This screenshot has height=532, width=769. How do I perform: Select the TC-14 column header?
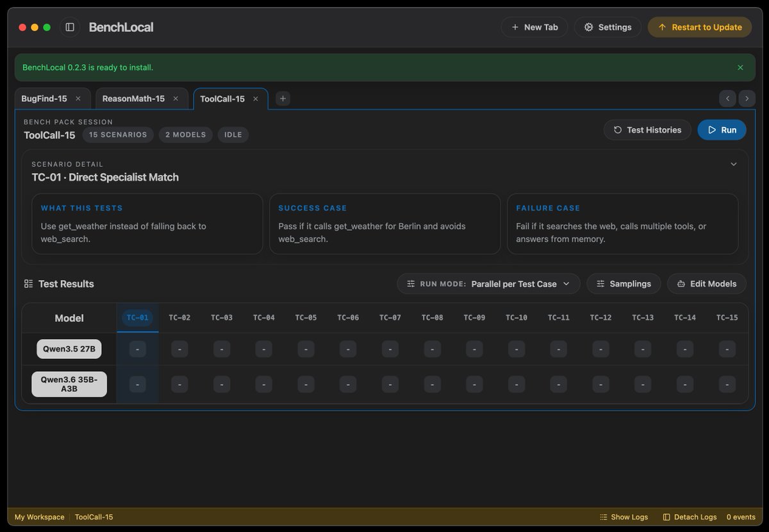685,317
